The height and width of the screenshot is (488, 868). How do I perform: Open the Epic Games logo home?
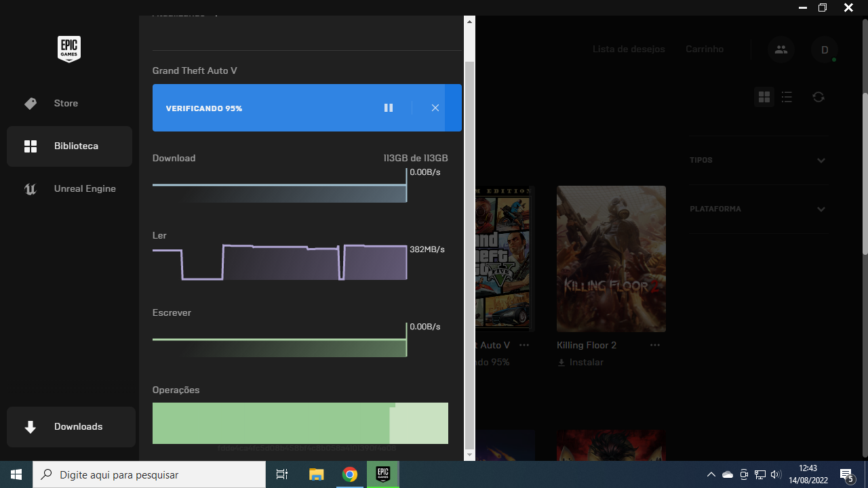[x=69, y=49]
